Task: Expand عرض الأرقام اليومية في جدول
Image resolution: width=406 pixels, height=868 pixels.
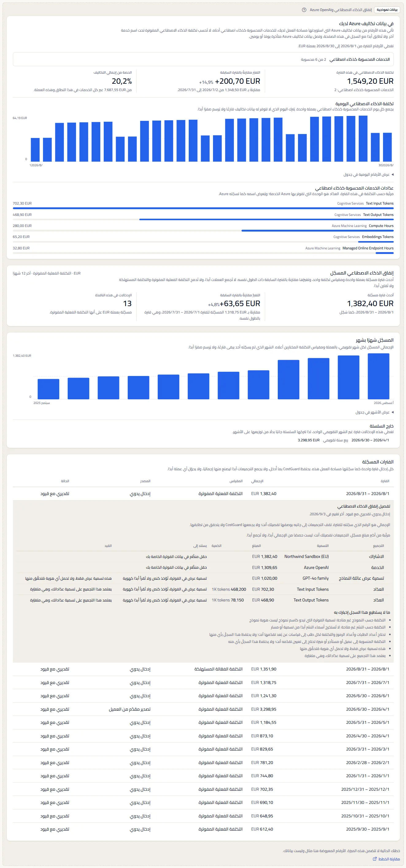Action: click(x=369, y=175)
